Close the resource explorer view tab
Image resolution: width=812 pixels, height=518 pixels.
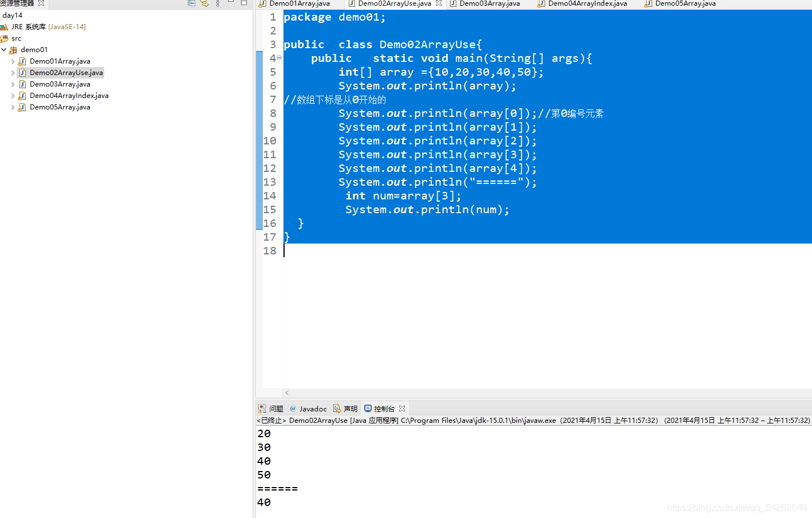click(x=41, y=3)
